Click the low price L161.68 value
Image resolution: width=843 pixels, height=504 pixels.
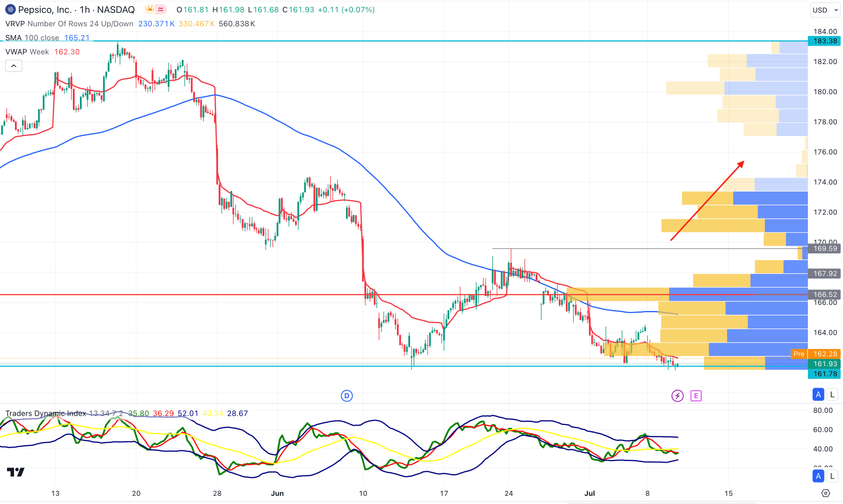263,10
